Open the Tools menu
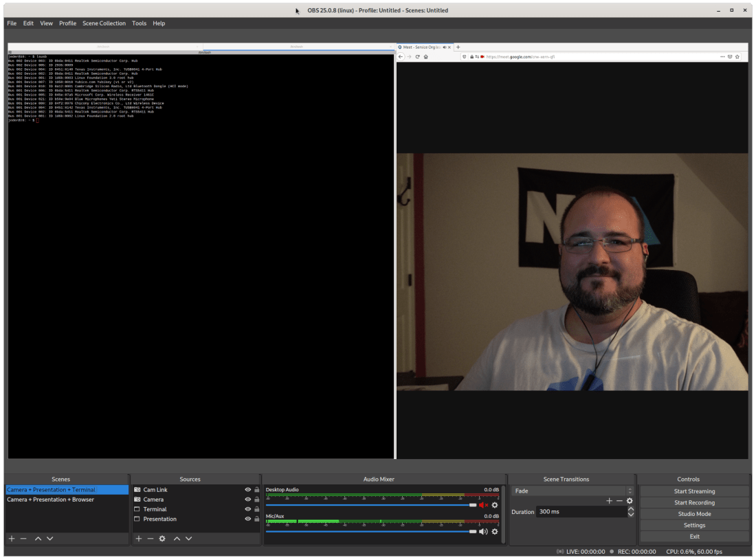 [139, 23]
